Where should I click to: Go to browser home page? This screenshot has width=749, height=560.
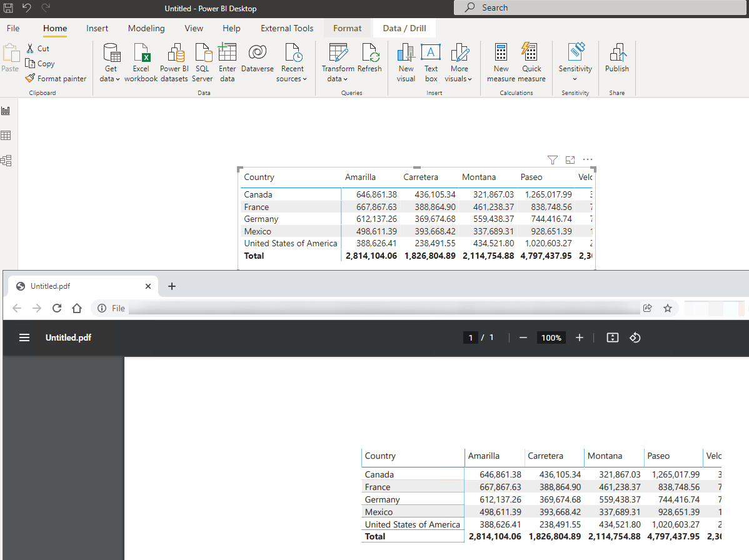coord(77,308)
